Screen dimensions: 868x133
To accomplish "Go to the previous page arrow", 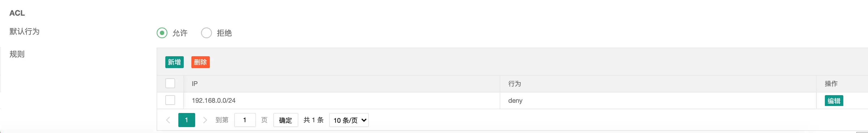I will (x=168, y=120).
